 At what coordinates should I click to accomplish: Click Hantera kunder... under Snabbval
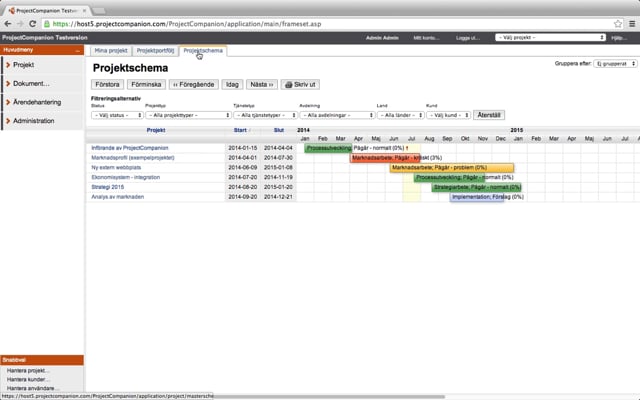point(28,380)
